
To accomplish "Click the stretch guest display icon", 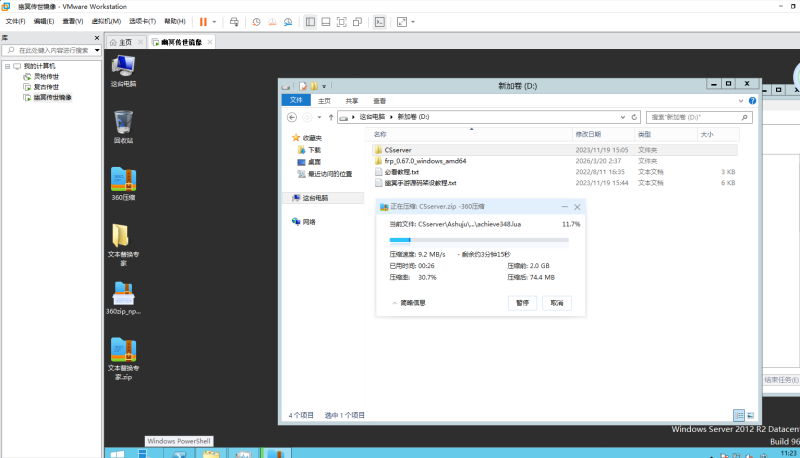I will point(402,22).
